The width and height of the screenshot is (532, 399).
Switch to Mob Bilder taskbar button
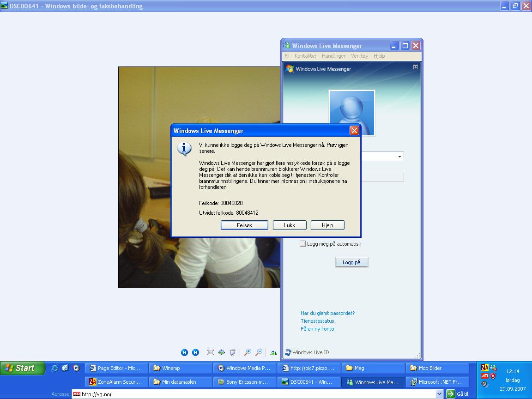tap(437, 368)
